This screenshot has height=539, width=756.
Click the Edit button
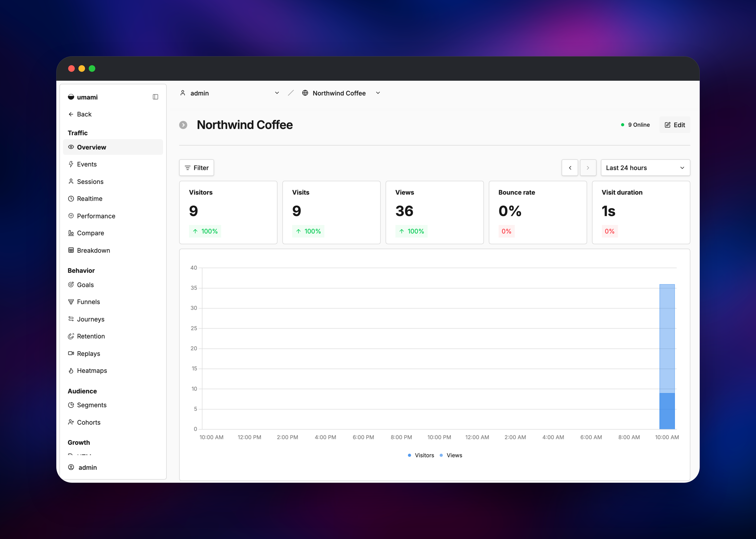tap(675, 125)
